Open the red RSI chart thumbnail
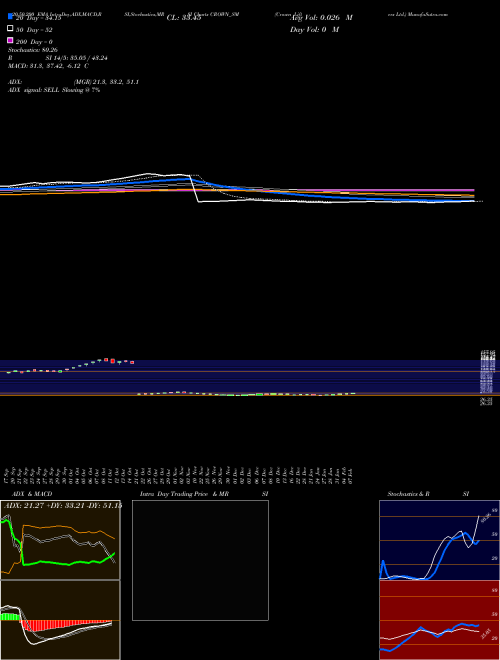This screenshot has width=500, height=660. click(439, 620)
